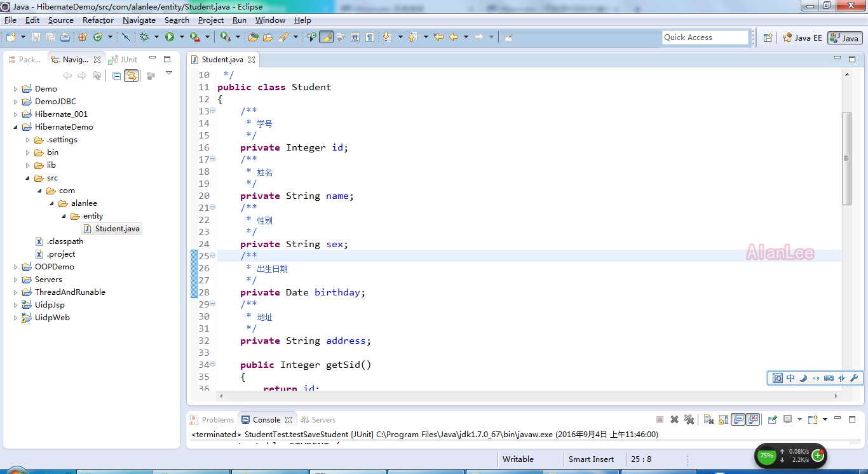Click the New Java Class icon
This screenshot has height=474, width=868.
98,37
